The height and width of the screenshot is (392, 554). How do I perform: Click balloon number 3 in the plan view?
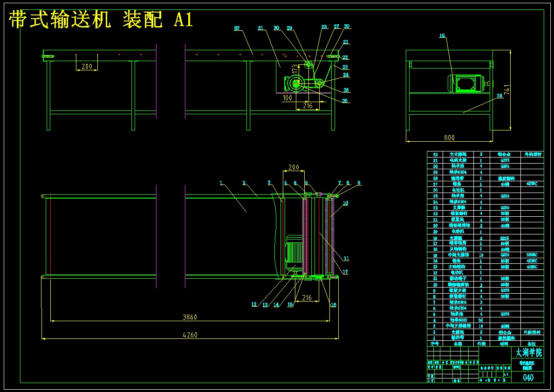269,183
